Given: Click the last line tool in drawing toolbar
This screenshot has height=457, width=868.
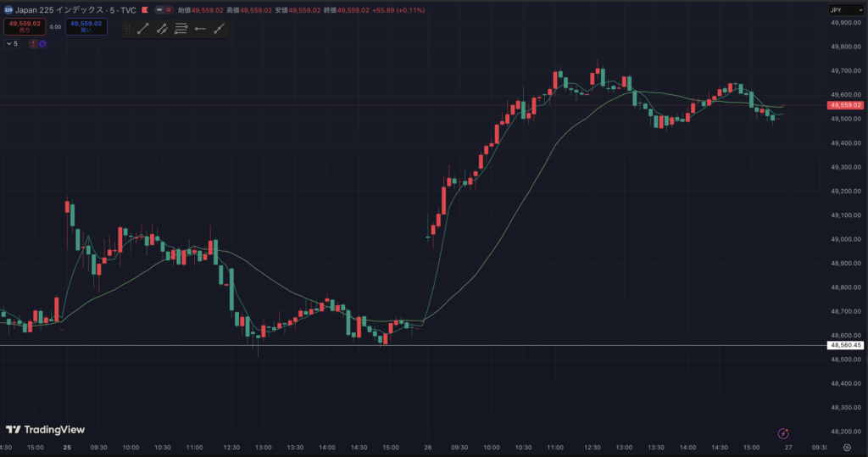Looking at the screenshot, I should click(220, 29).
